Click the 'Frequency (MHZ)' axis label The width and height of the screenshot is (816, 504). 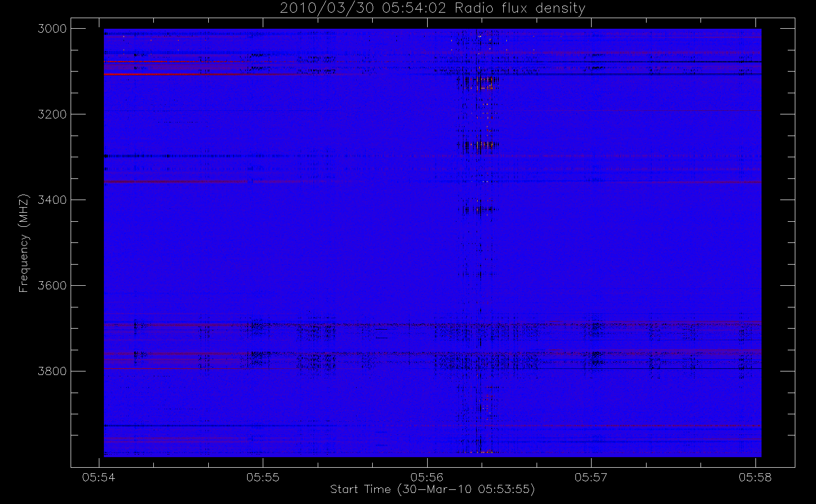point(24,243)
